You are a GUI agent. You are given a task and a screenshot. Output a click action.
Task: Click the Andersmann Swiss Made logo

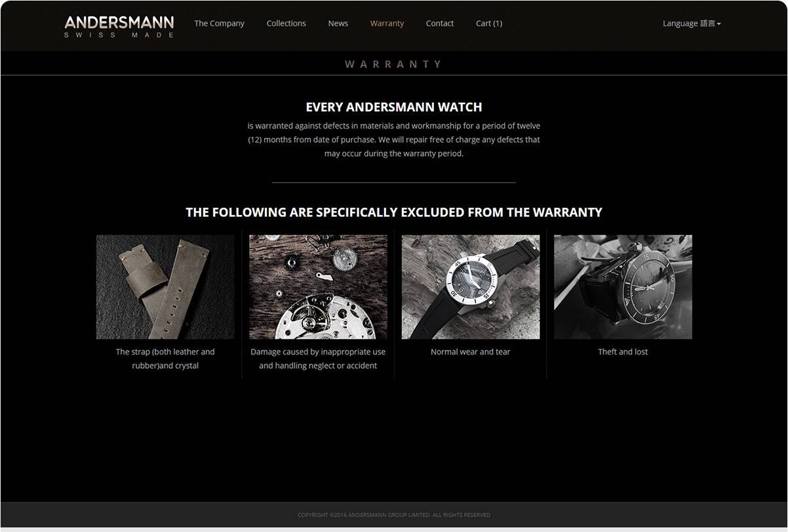point(119,26)
